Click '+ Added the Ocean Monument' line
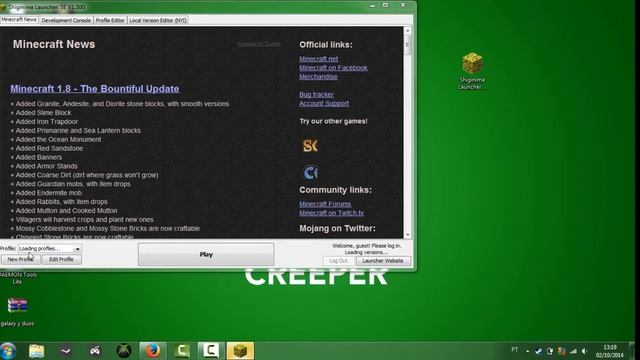640x360 pixels. click(56, 140)
